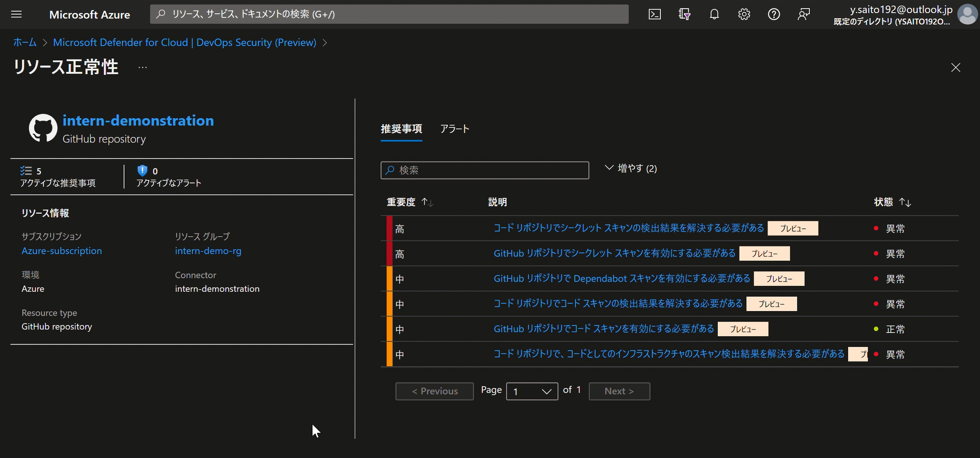
Task: View notifications via the bell icon
Action: [714, 14]
